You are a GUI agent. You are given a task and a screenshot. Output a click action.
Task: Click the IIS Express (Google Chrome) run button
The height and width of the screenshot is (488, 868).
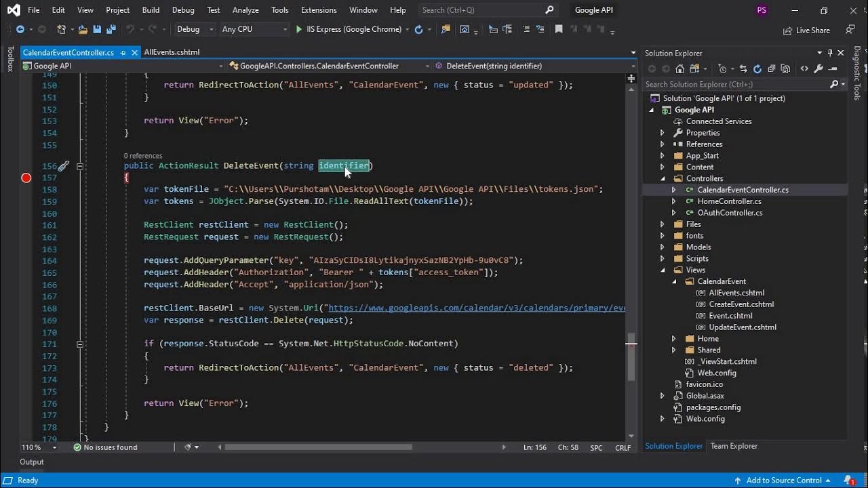click(349, 29)
